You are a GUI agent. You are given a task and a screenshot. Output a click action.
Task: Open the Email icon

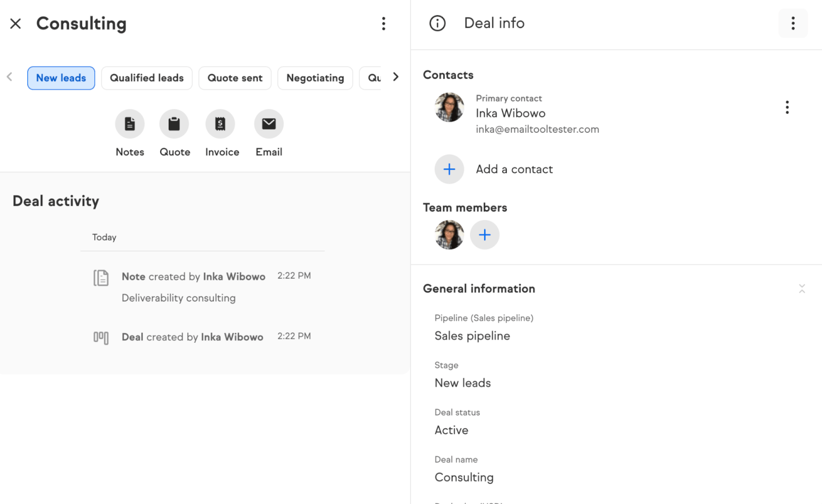269,123
